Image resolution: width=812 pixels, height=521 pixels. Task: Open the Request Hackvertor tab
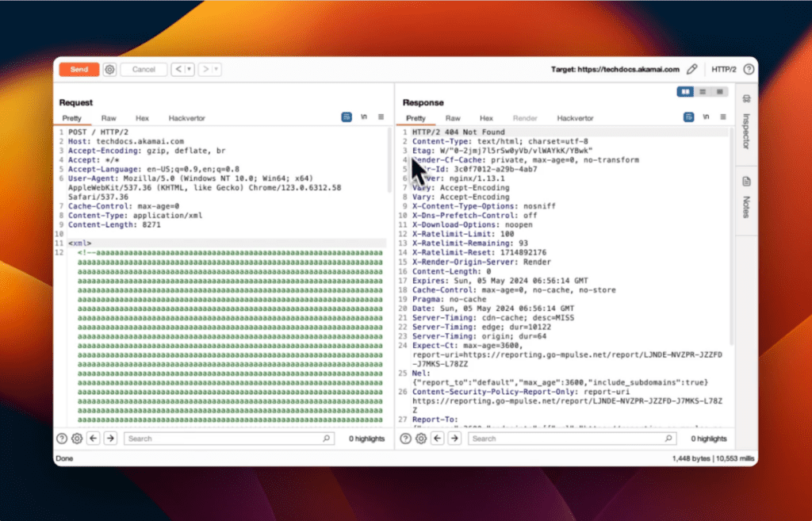(187, 118)
